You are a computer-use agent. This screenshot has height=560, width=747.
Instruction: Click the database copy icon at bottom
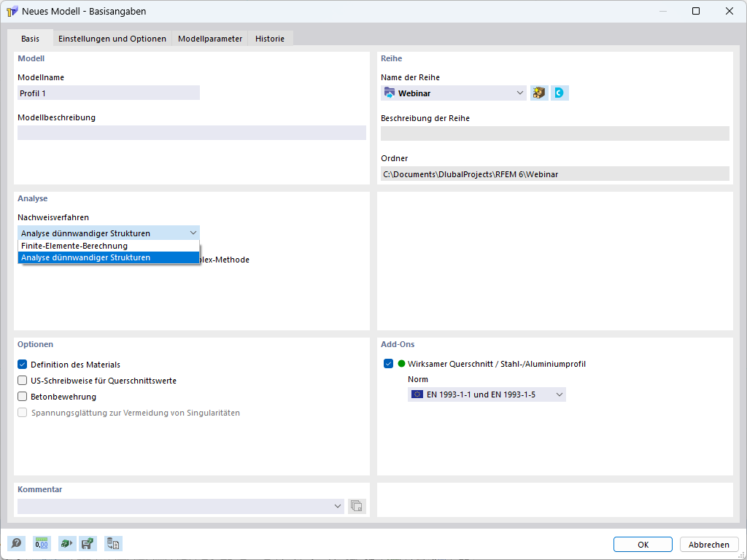[113, 544]
